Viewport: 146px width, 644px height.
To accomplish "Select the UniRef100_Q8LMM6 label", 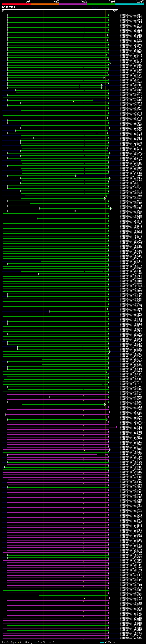I will pos(131,567).
